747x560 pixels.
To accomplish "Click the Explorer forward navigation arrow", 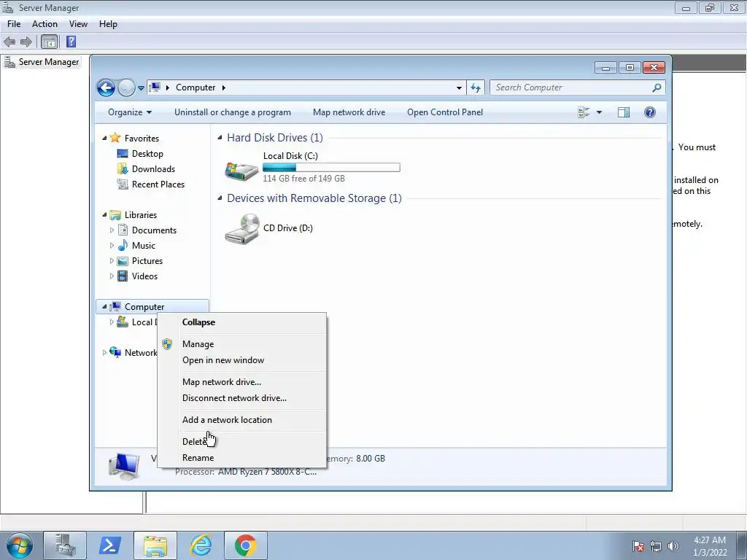I will click(x=126, y=87).
